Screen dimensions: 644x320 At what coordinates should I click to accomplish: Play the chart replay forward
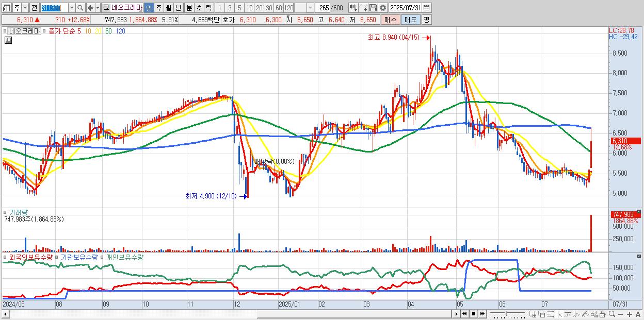click(457, 314)
